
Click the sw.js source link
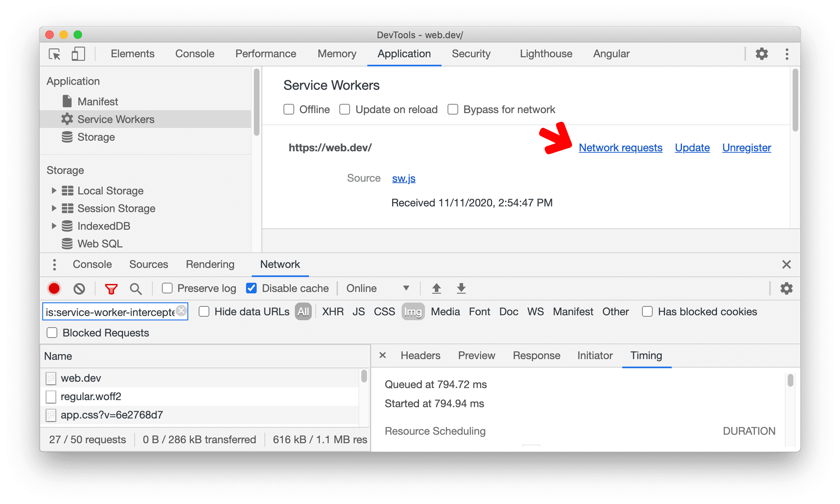[x=404, y=178]
